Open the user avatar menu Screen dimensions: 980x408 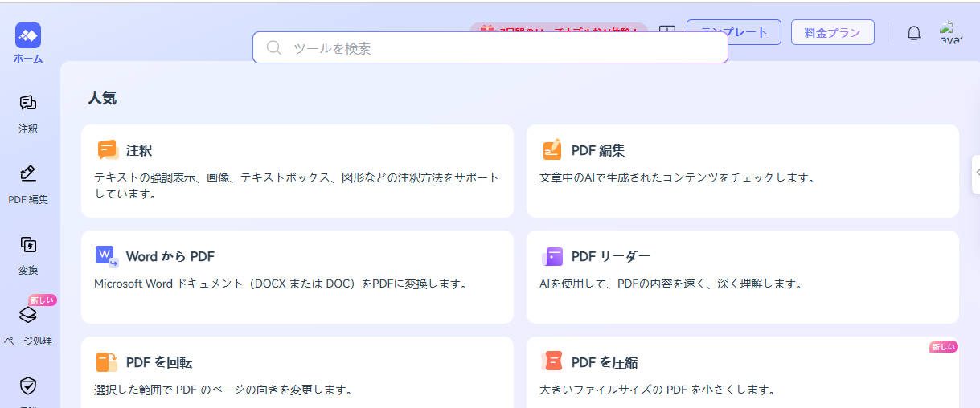(x=951, y=32)
